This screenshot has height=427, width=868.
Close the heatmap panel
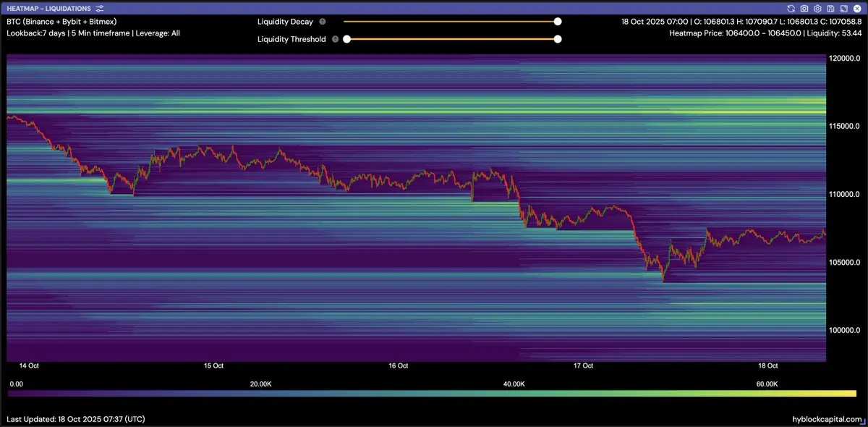[856, 8]
